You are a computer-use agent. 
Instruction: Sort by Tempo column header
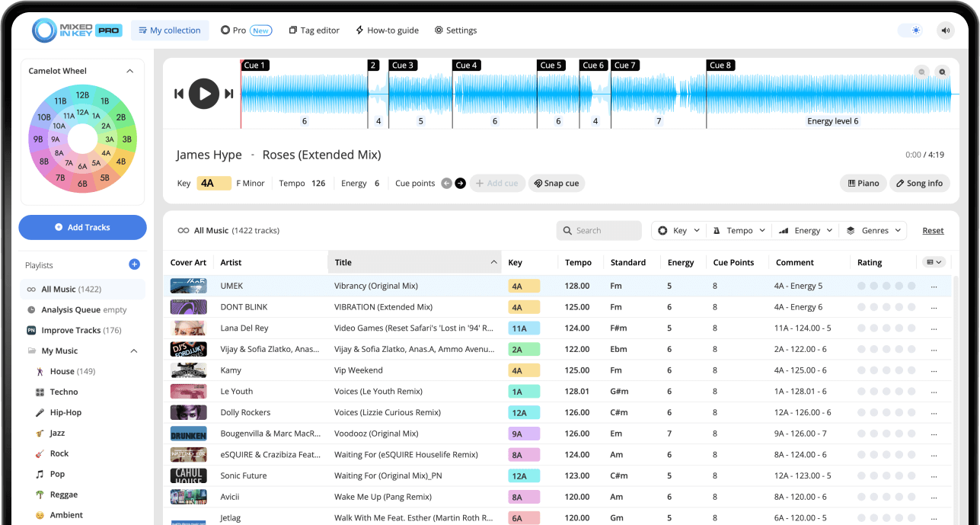(x=579, y=262)
